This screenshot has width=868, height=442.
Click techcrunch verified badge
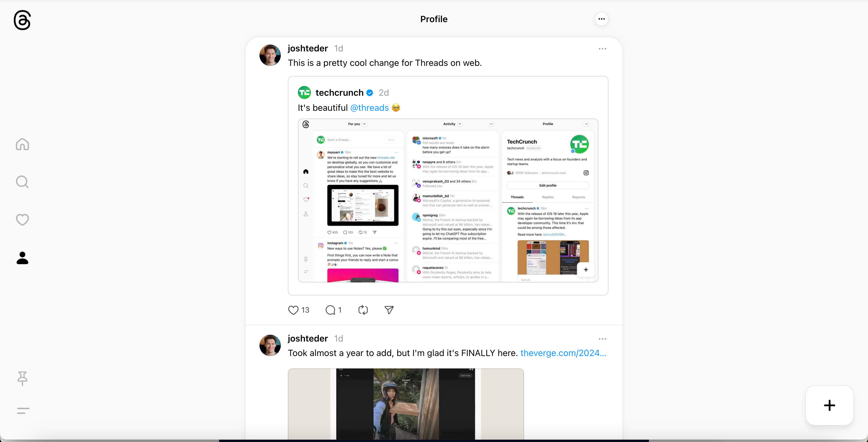pyautogui.click(x=370, y=93)
